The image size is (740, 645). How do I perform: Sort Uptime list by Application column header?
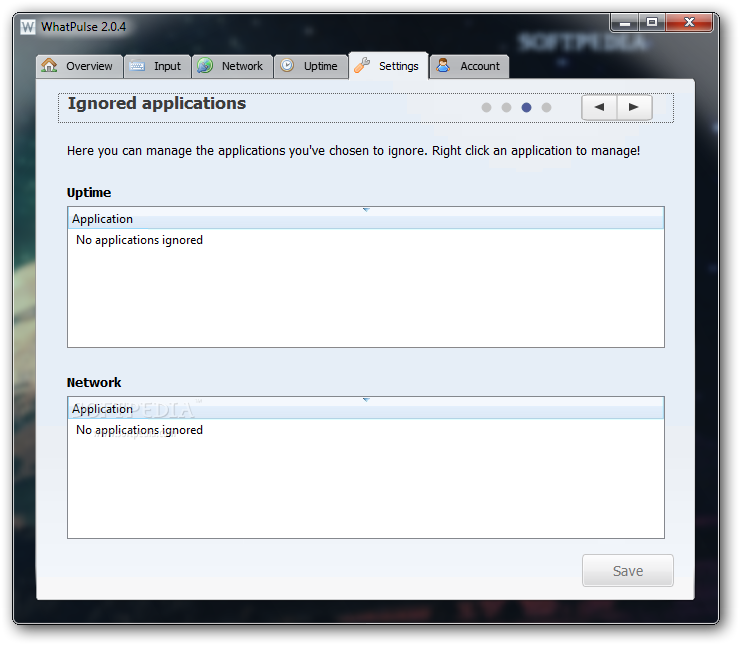pyautogui.click(x=366, y=218)
